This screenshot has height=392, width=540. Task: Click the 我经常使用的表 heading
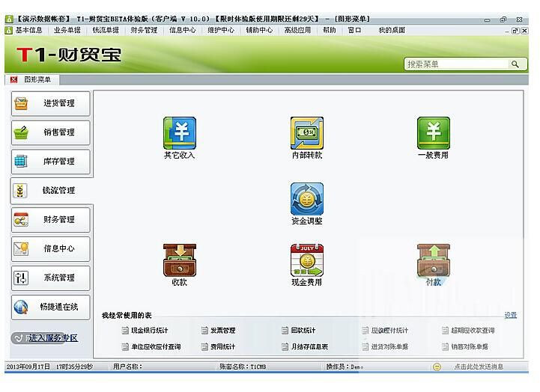tap(127, 315)
